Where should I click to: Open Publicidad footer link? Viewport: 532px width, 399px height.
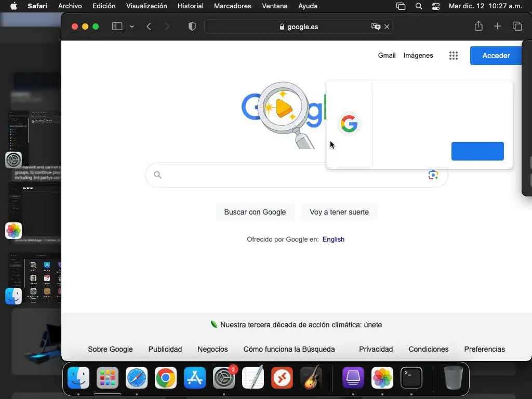tap(165, 349)
